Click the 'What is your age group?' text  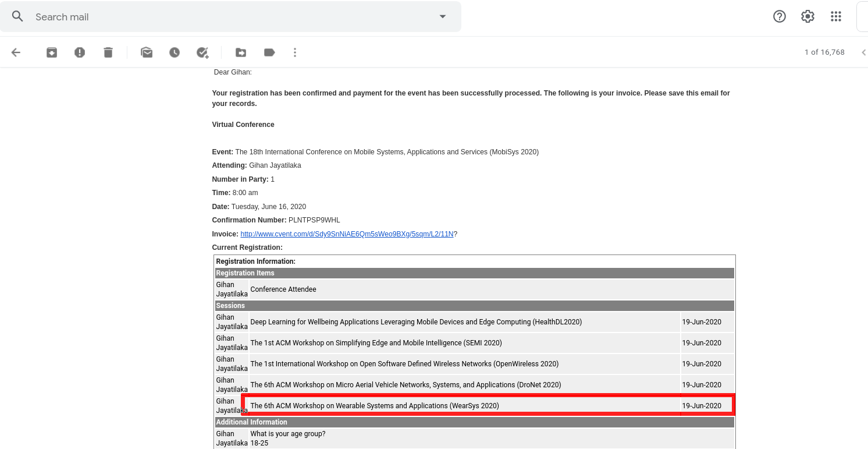click(288, 434)
